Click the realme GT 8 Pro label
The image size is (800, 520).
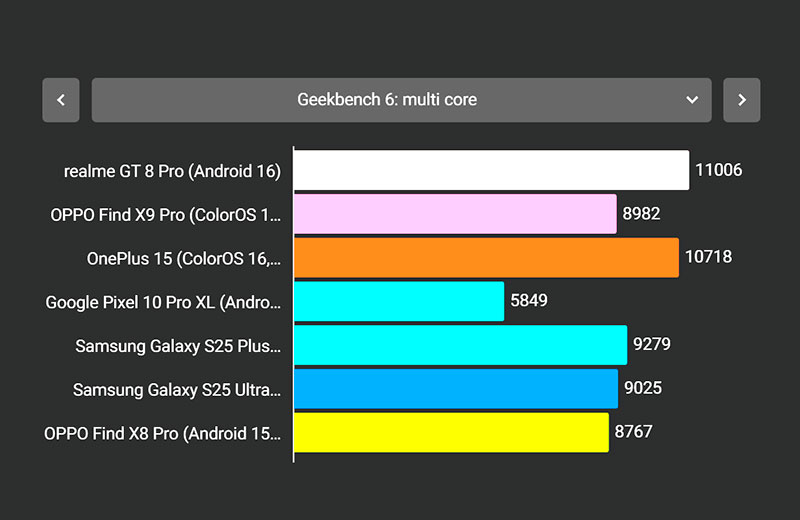172,171
